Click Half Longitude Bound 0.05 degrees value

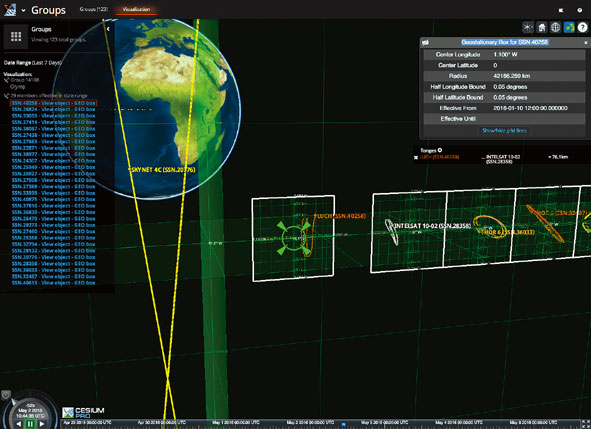510,87
